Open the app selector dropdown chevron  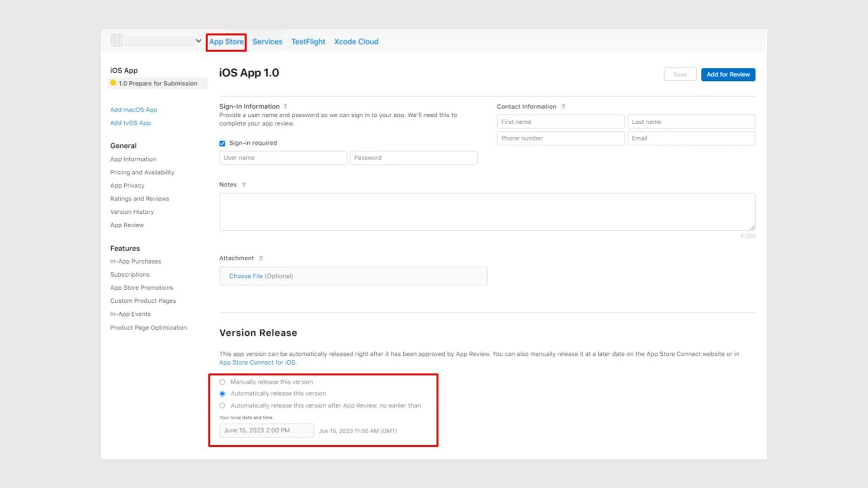pyautogui.click(x=198, y=41)
